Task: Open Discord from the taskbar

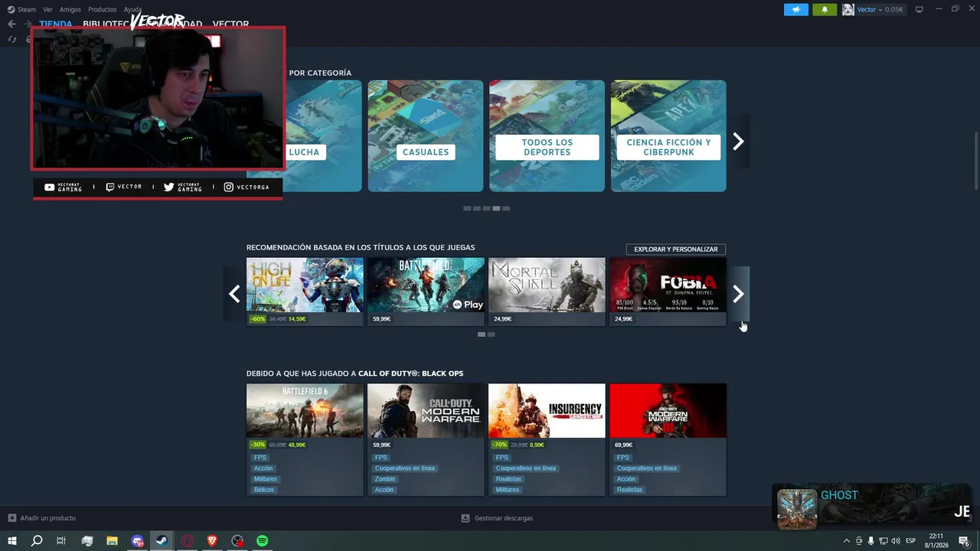Action: point(137,541)
